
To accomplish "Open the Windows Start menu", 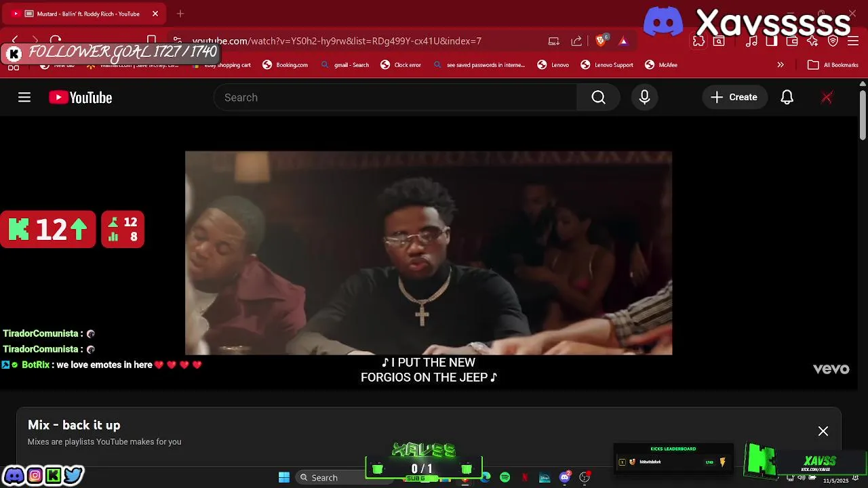I will [284, 477].
